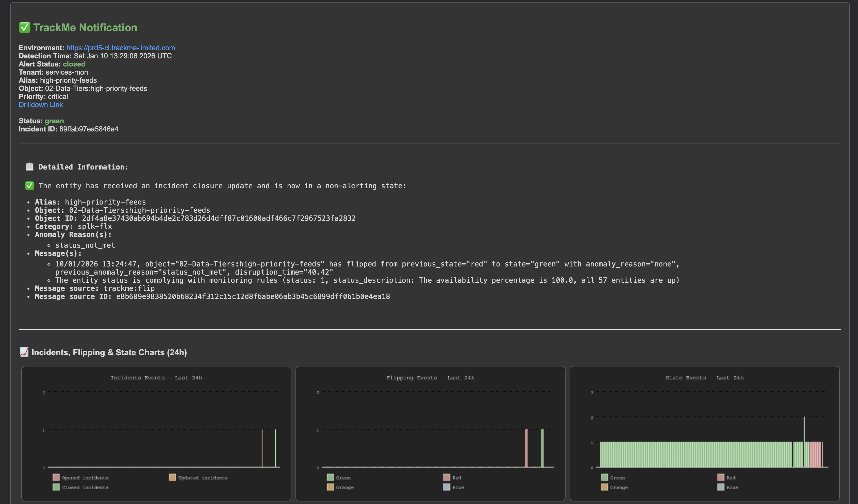
Task: Click the Incidents Events - Last 24h chart title
Action: point(156,377)
